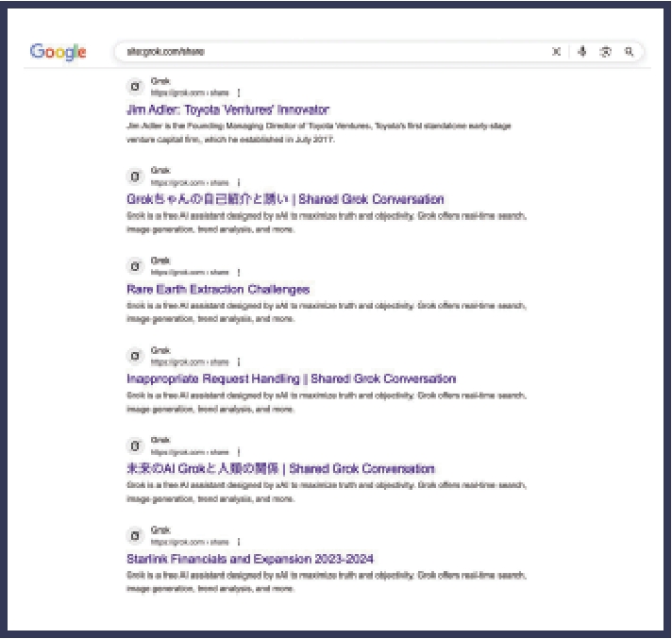Clear the search query with the X icon
Screen dimensions: 672x639
pyautogui.click(x=556, y=52)
